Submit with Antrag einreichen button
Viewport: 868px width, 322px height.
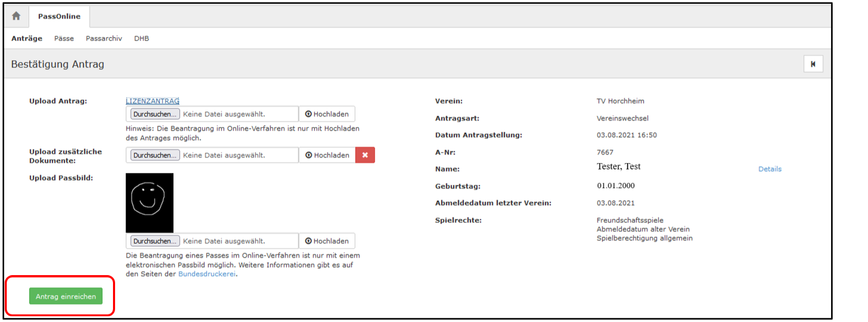(66, 296)
